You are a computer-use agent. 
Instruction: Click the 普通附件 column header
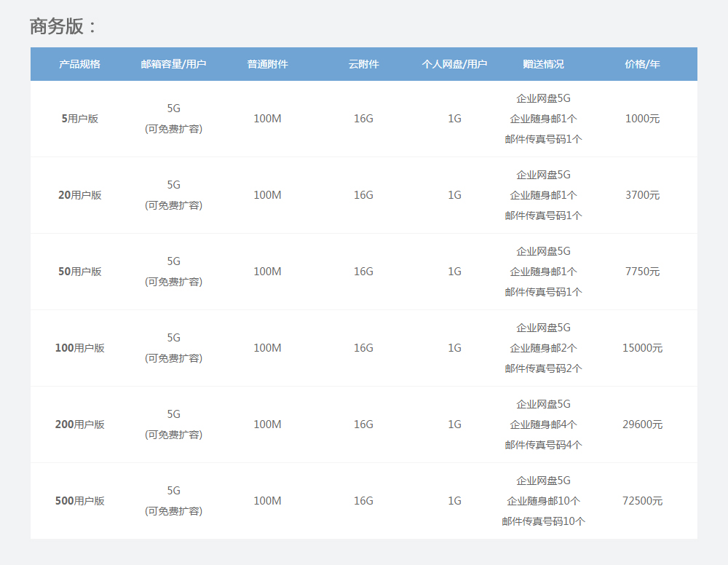(267, 64)
